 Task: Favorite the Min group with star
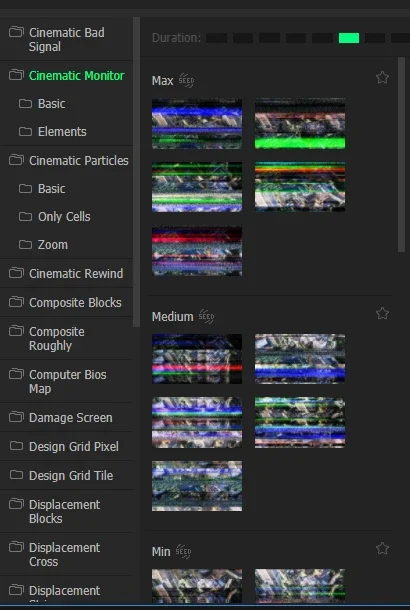(x=382, y=549)
